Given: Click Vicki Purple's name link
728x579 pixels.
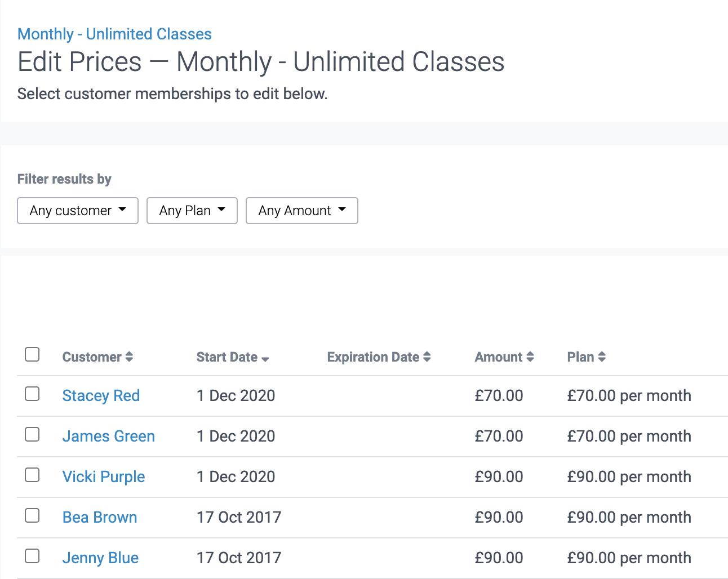Looking at the screenshot, I should pyautogui.click(x=104, y=476).
